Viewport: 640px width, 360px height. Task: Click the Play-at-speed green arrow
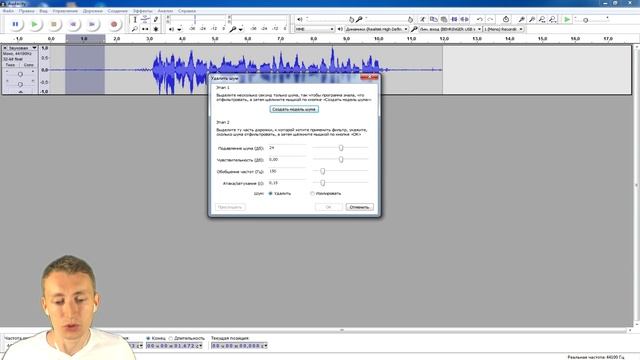click(x=567, y=19)
